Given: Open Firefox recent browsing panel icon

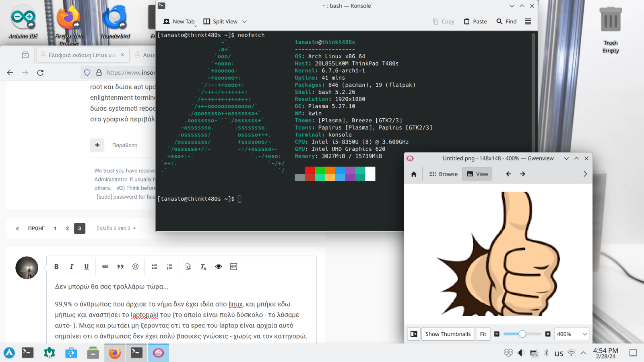Looking at the screenshot, I should coord(25,55).
